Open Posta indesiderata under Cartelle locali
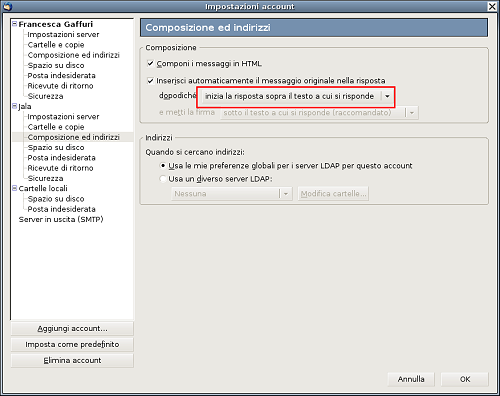 62,209
